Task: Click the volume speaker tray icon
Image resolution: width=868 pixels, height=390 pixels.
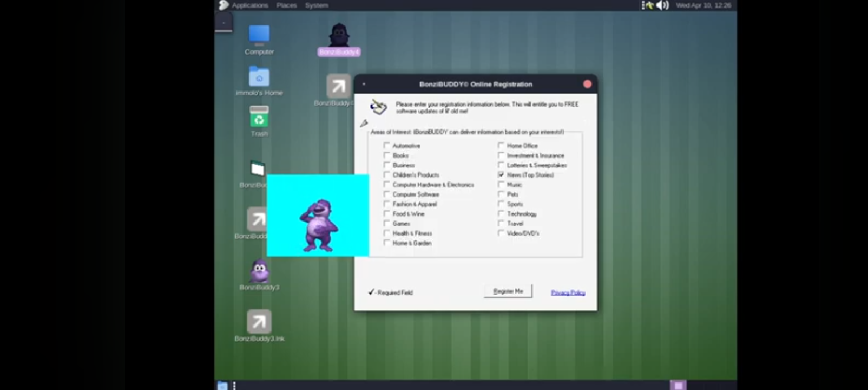Action: [x=662, y=5]
